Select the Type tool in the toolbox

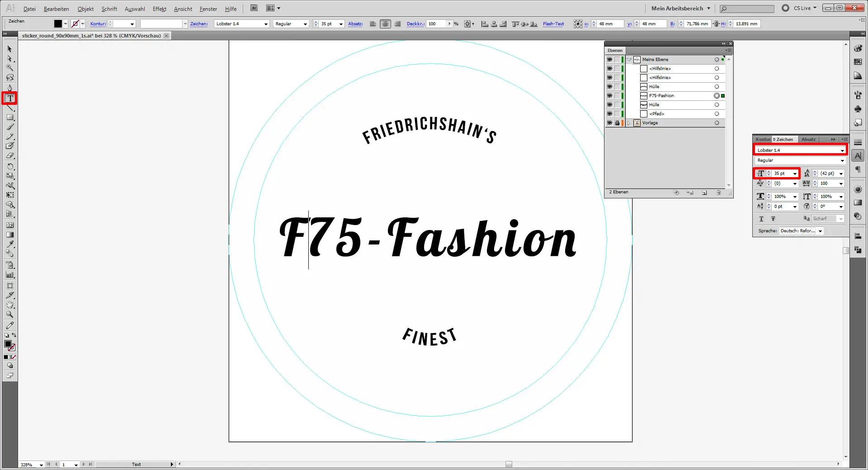tap(10, 98)
